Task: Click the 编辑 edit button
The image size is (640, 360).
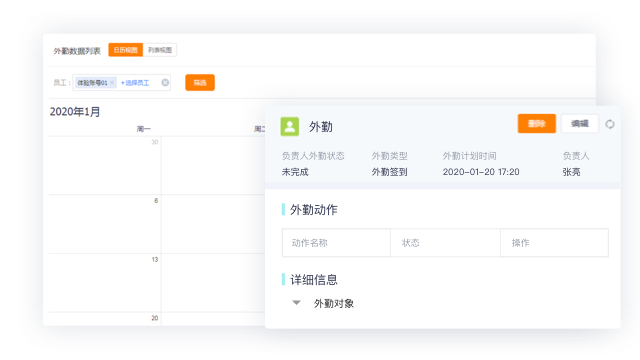Action: (580, 124)
